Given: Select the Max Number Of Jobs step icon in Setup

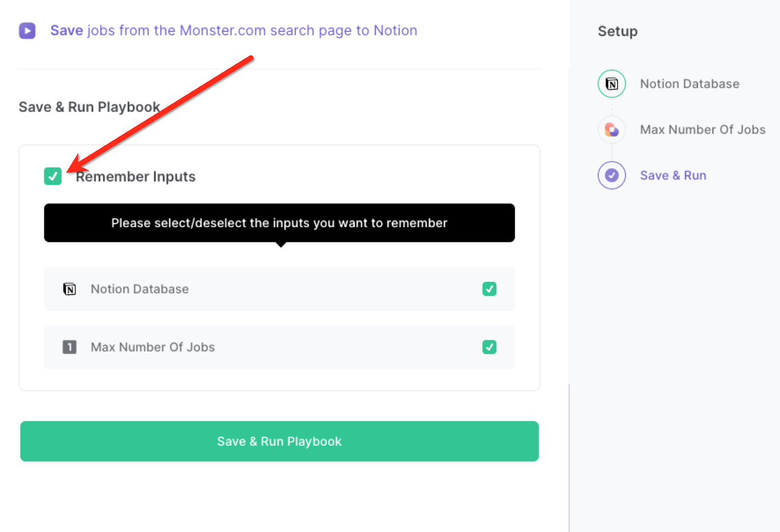Looking at the screenshot, I should [612, 130].
